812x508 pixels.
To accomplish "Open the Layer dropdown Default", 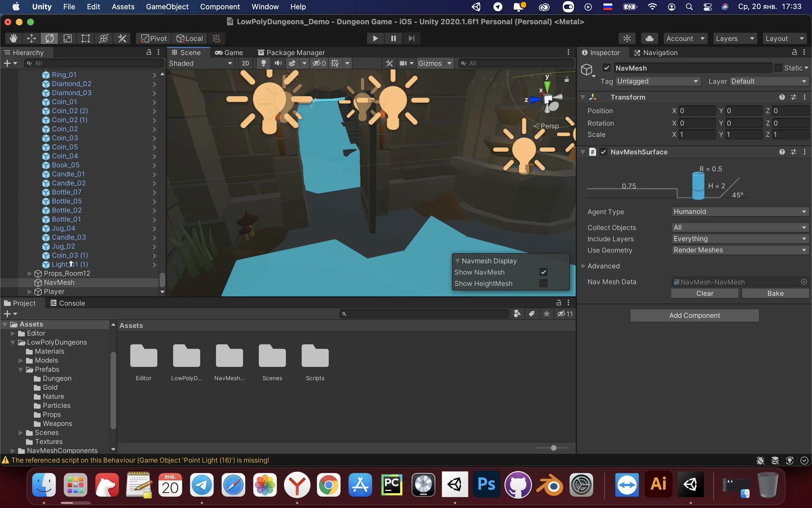I will click(769, 81).
